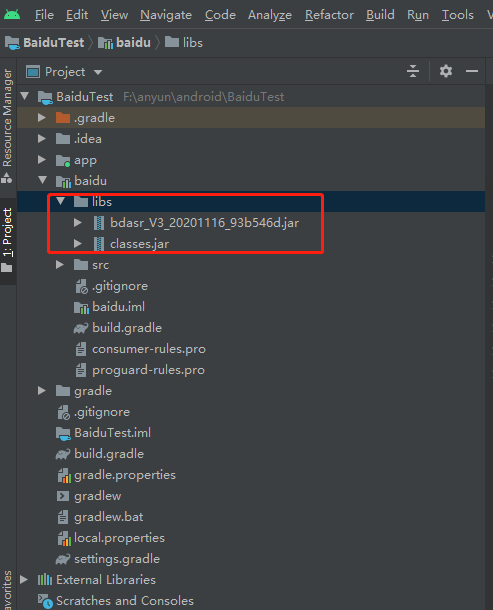The image size is (493, 610).
Task: Collapse the BaiduTest root node
Action: point(25,96)
